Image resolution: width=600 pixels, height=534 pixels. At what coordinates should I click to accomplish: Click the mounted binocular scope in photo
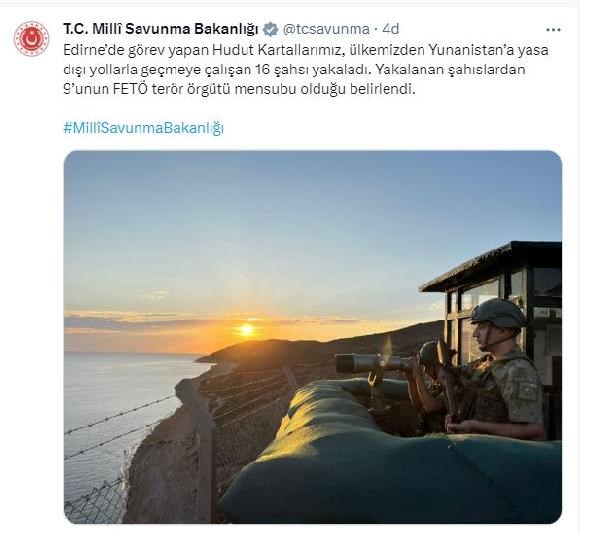[x=371, y=363]
